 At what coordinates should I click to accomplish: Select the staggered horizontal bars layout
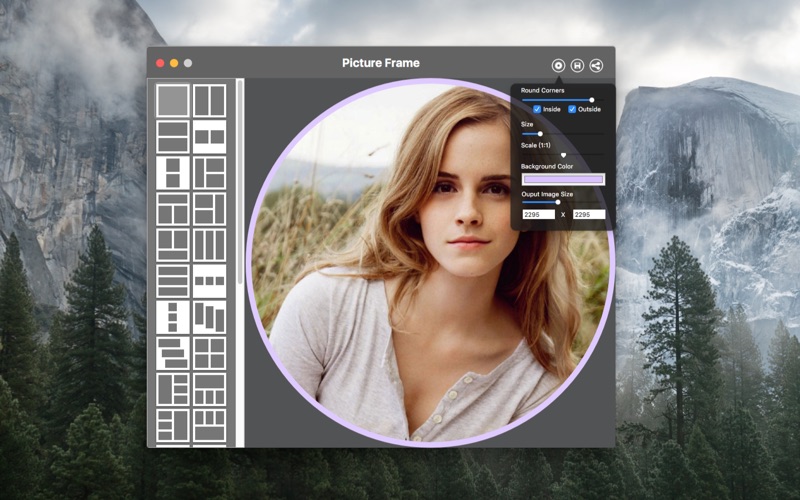(x=172, y=353)
